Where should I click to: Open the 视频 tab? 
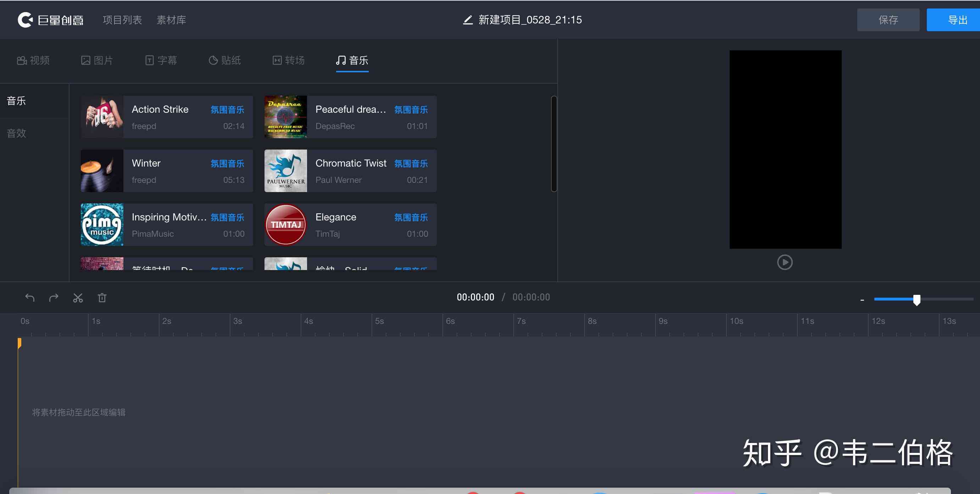(33, 61)
